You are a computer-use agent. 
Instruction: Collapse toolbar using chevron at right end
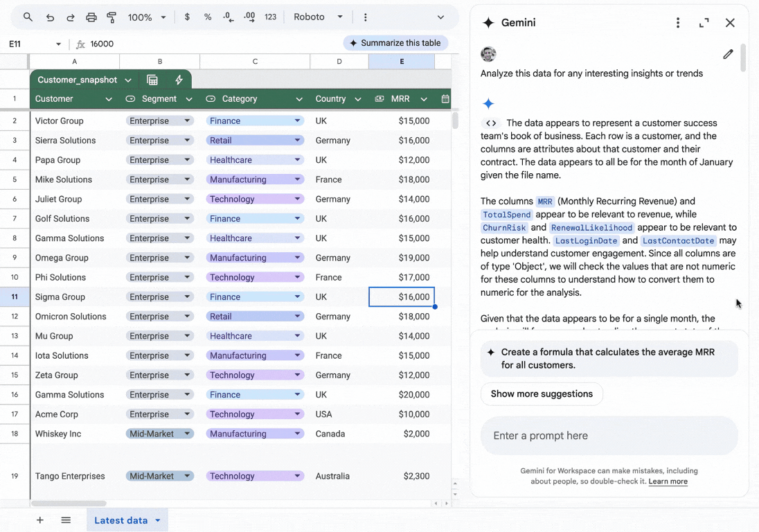440,17
